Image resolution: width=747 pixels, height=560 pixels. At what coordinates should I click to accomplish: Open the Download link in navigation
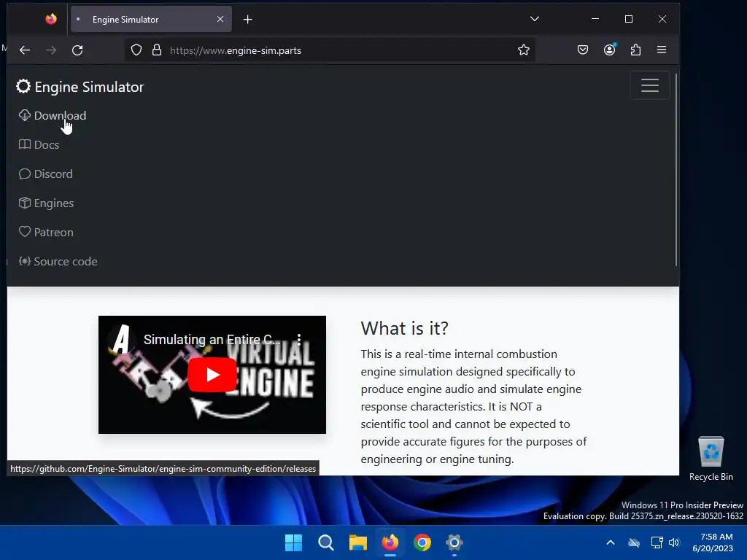click(x=53, y=116)
